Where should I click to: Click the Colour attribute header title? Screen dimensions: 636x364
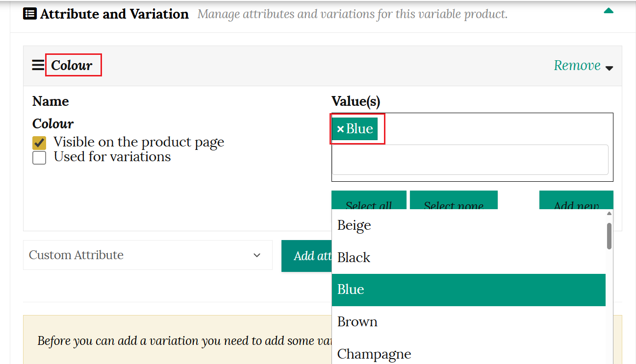pos(72,65)
